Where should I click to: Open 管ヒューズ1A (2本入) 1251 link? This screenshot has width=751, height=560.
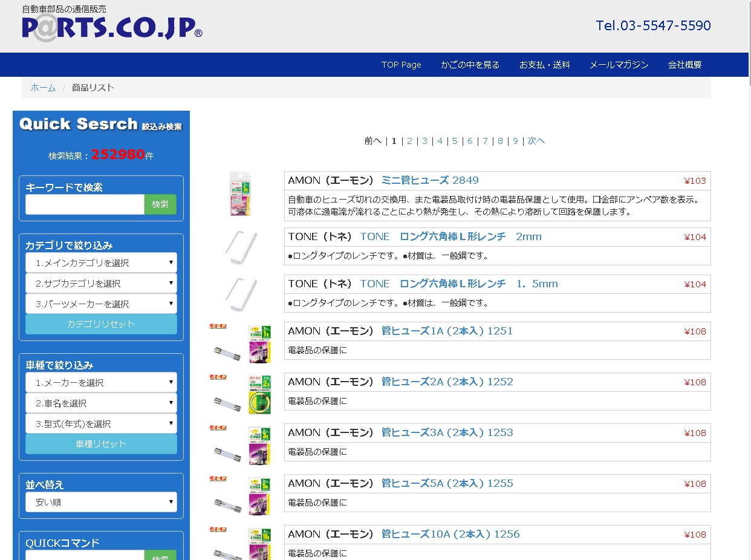pyautogui.click(x=447, y=331)
